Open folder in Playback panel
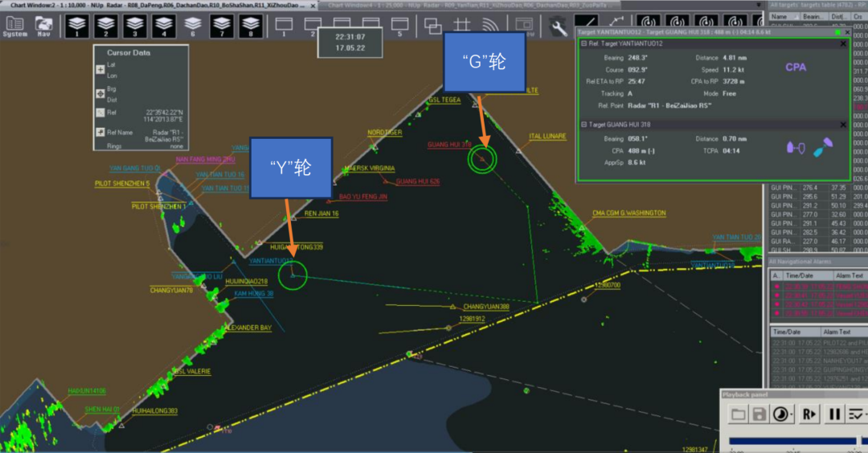The height and width of the screenshot is (453, 868). tap(738, 414)
